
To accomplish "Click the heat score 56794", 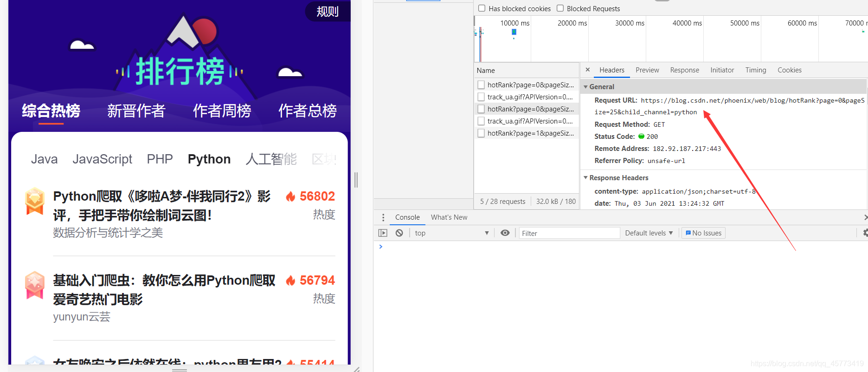I will click(x=317, y=281).
